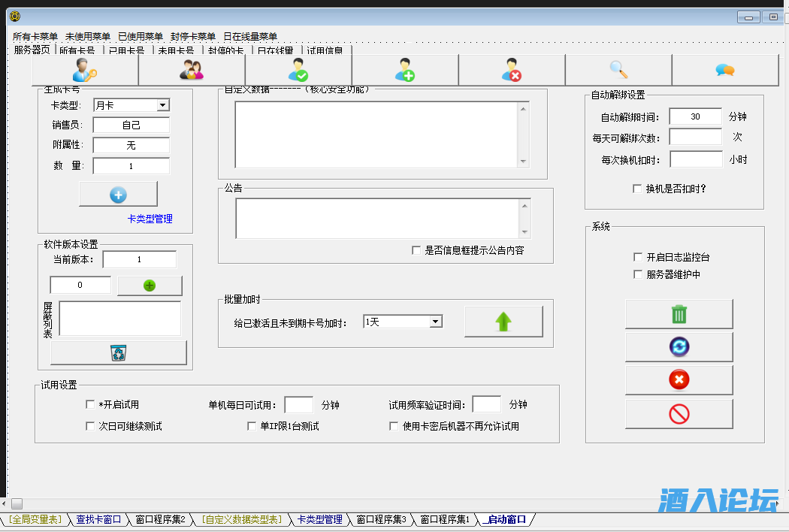Enable the 开启日志监控台 checkbox
This screenshot has width=789, height=532.
(x=639, y=257)
